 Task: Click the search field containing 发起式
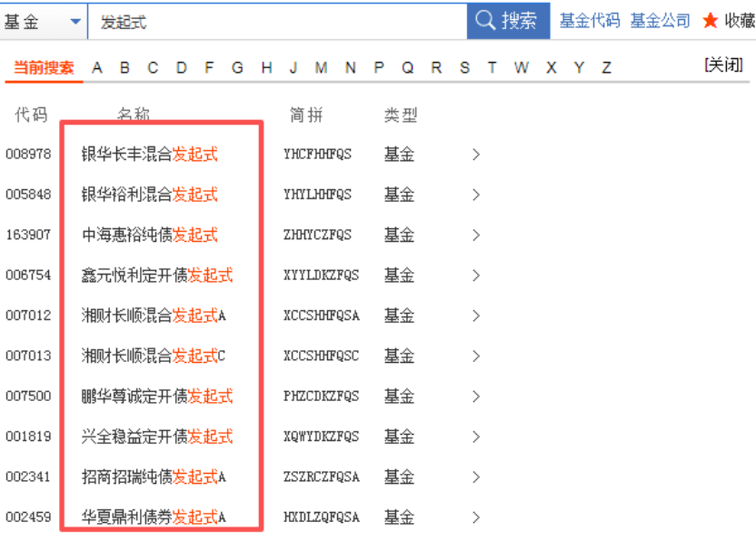pyautogui.click(x=277, y=22)
